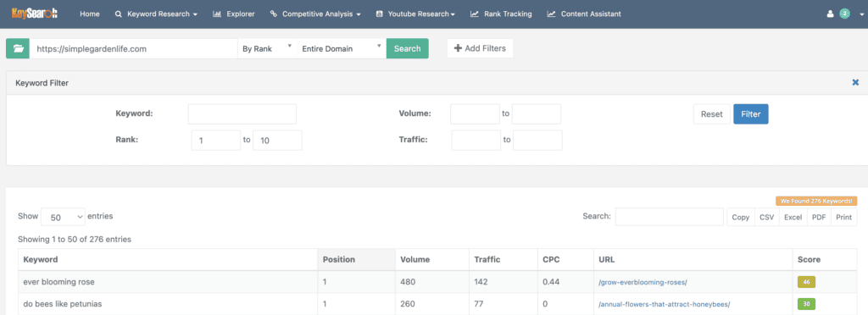Click the traffic value 142
Image resolution: width=868 pixels, height=315 pixels.
pos(481,282)
